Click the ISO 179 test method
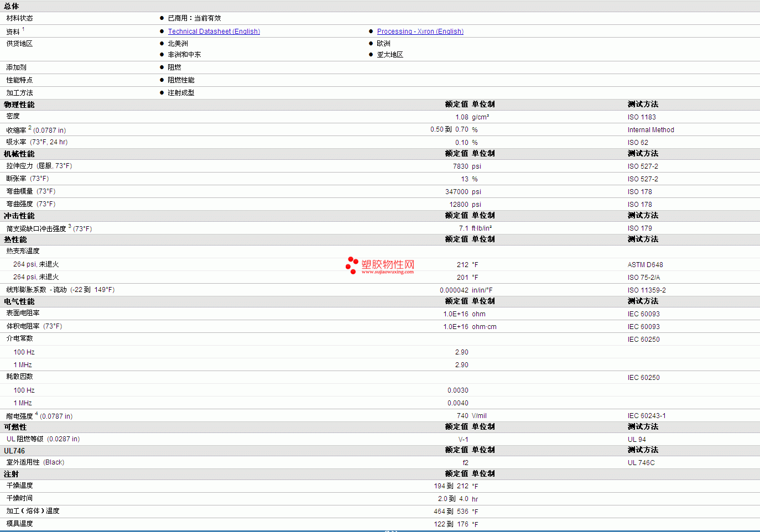 tap(639, 228)
